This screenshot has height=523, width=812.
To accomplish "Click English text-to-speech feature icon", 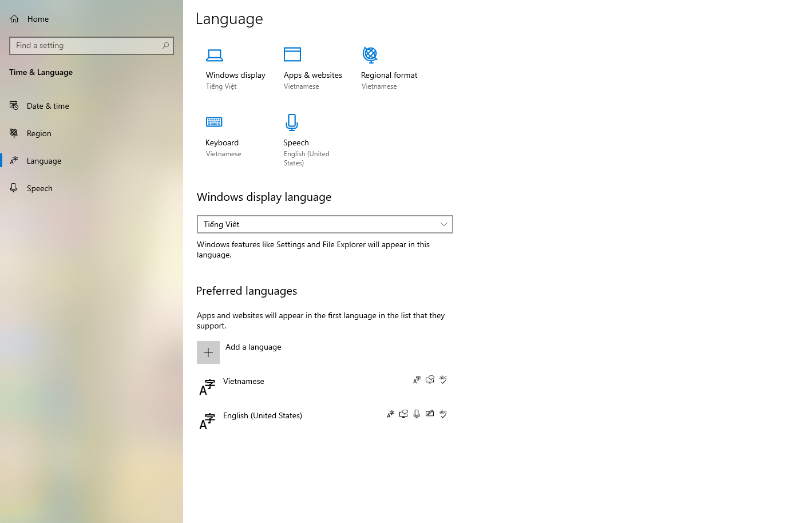I will (x=403, y=414).
